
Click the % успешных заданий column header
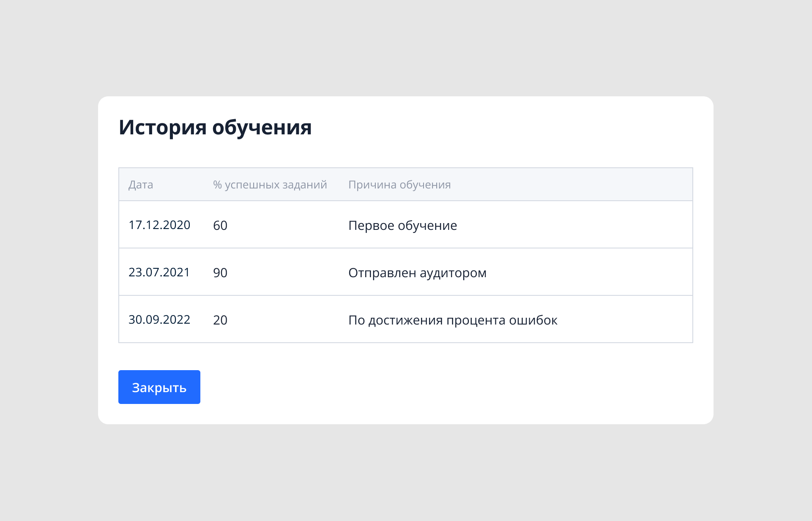click(270, 185)
